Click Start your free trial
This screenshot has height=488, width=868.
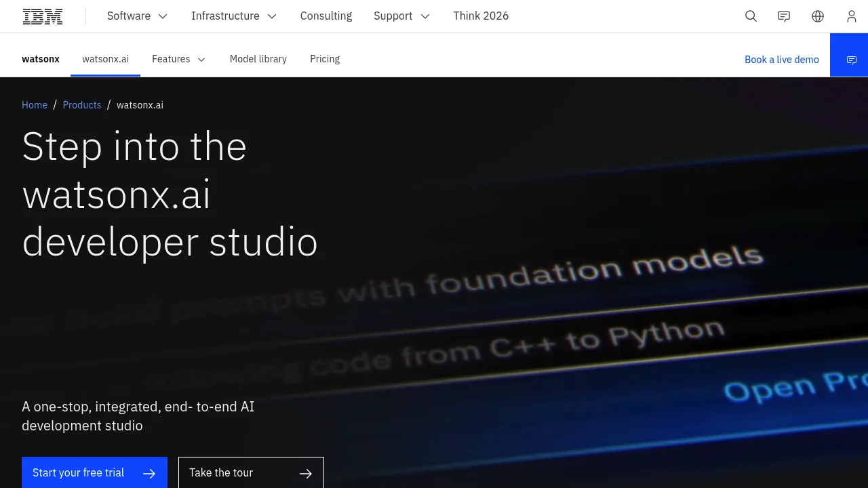pos(94,472)
